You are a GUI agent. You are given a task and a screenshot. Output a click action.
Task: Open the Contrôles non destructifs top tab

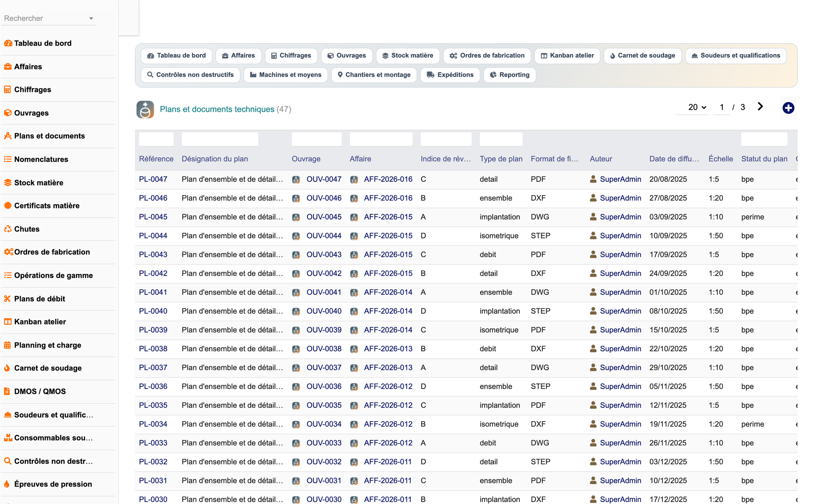click(x=191, y=75)
